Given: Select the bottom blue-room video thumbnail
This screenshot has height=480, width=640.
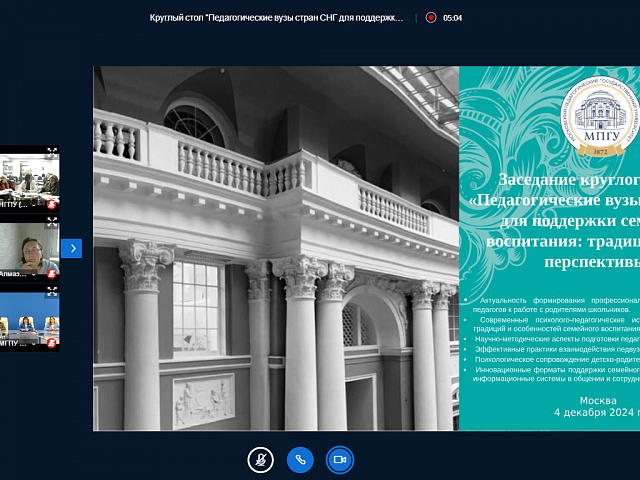Looking at the screenshot, I should click(29, 318).
